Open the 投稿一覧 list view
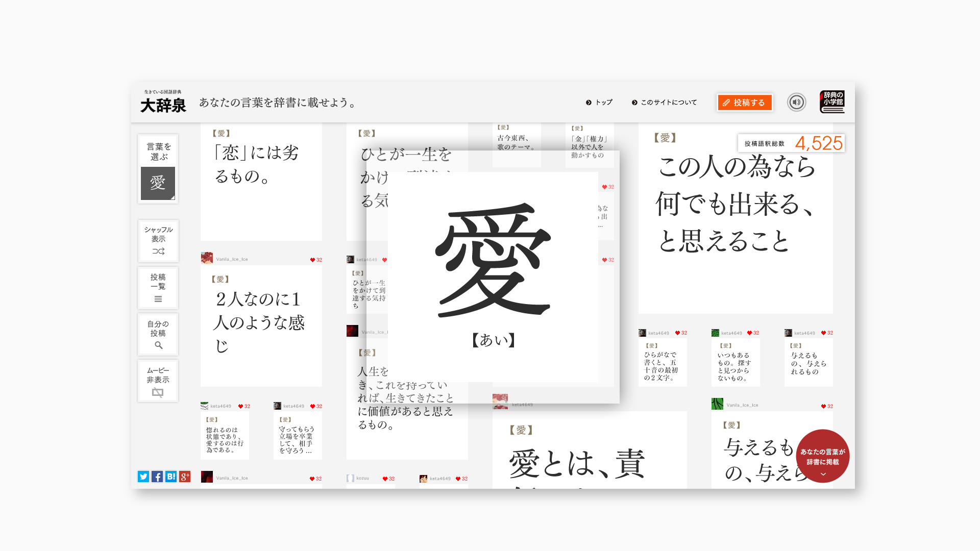 click(x=158, y=288)
